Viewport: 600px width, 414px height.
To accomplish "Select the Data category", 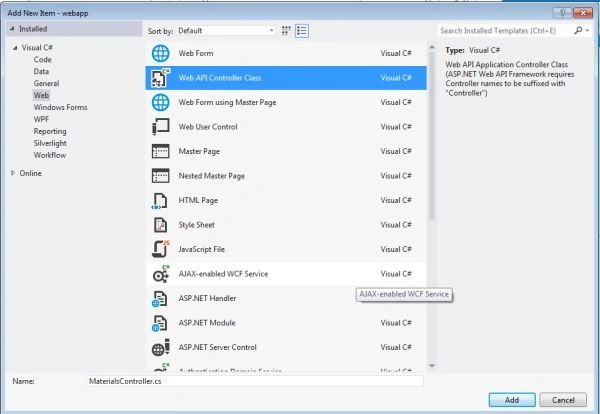I will [x=41, y=71].
